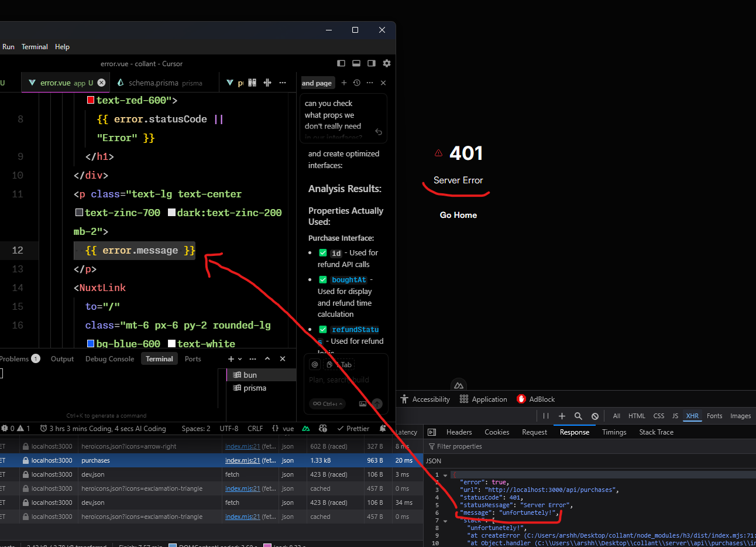Open Accessibility devtools panel

(x=425, y=399)
